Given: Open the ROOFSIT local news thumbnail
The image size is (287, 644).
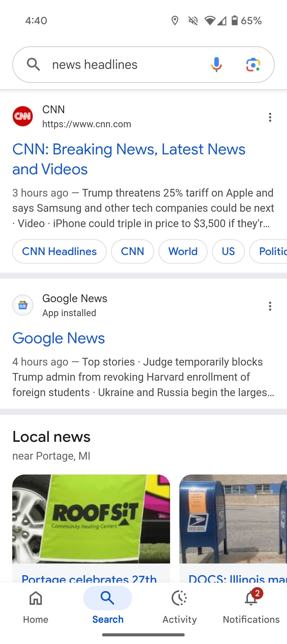Looking at the screenshot, I should tap(91, 519).
